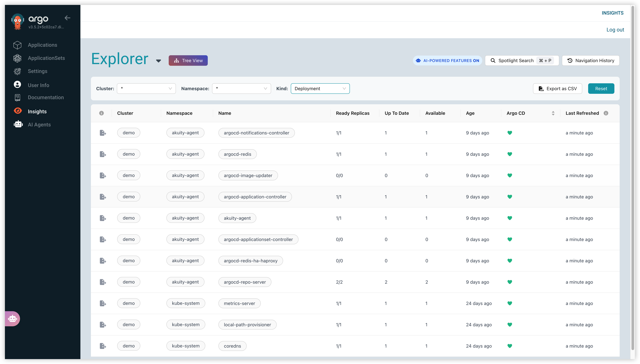This screenshot has width=640, height=364.
Task: Click the coredns name tag
Action: tap(232, 346)
